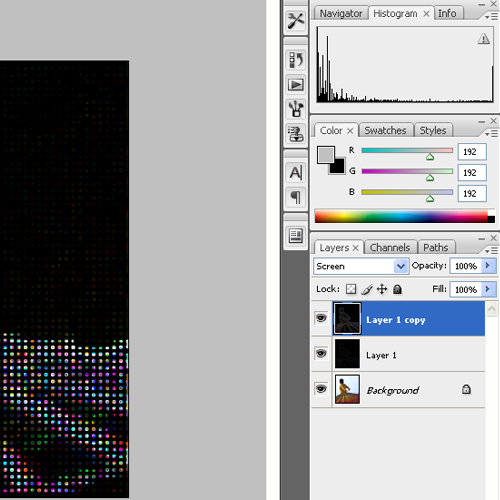The width and height of the screenshot is (500, 500).
Task: Open the Brushes panel icon
Action: pyautogui.click(x=295, y=109)
